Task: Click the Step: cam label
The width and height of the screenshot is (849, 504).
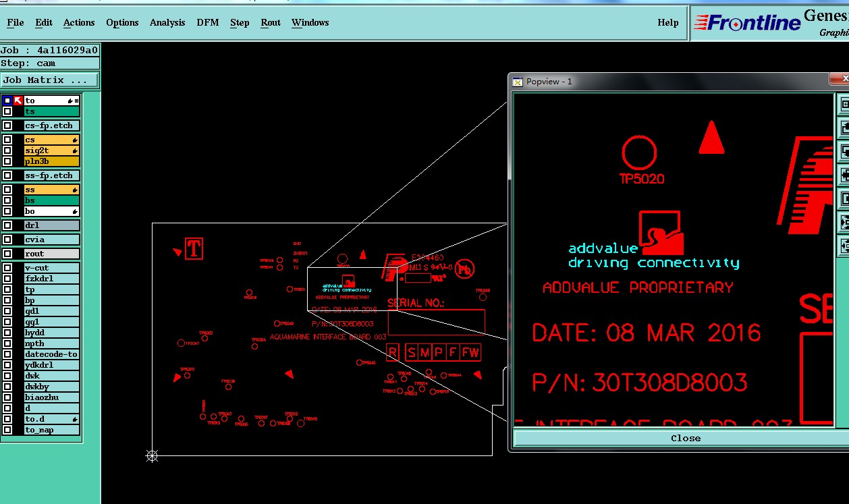Action: coord(49,63)
